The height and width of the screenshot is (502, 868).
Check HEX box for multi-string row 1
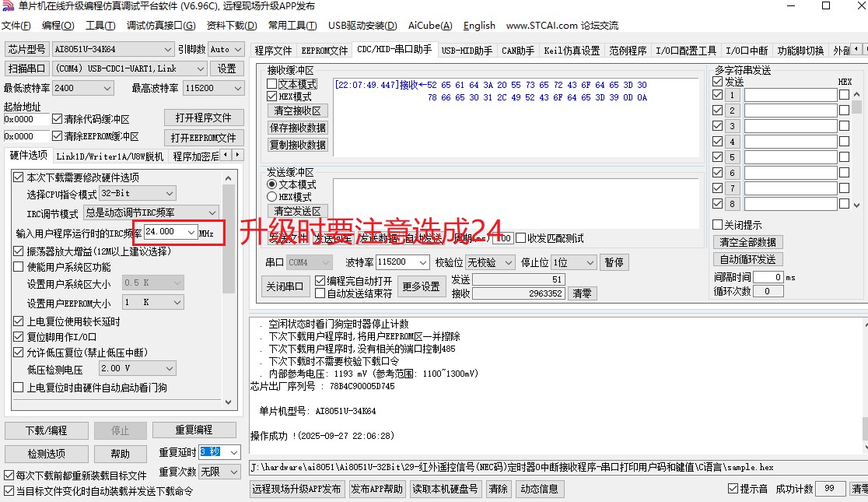(844, 95)
